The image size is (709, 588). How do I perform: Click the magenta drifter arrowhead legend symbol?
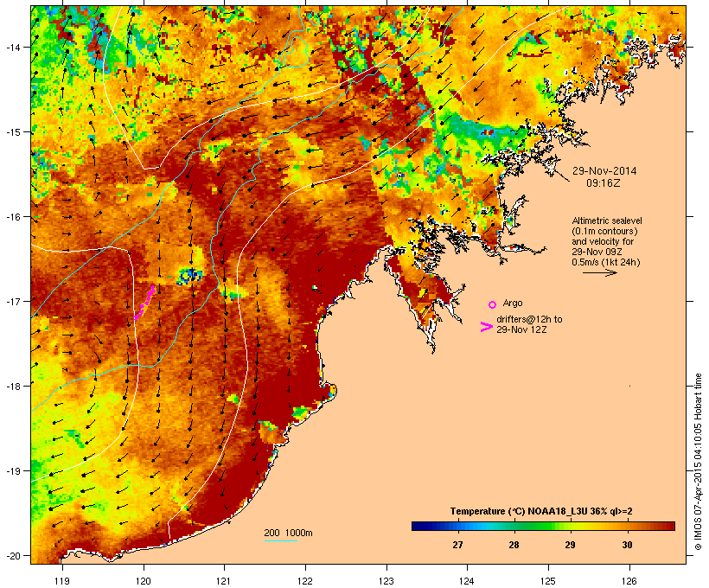[x=486, y=327]
